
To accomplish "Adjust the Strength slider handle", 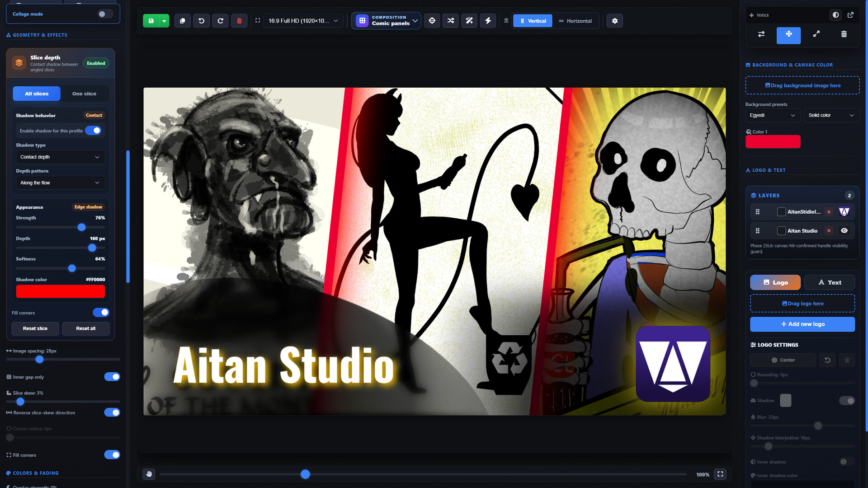I will click(82, 227).
